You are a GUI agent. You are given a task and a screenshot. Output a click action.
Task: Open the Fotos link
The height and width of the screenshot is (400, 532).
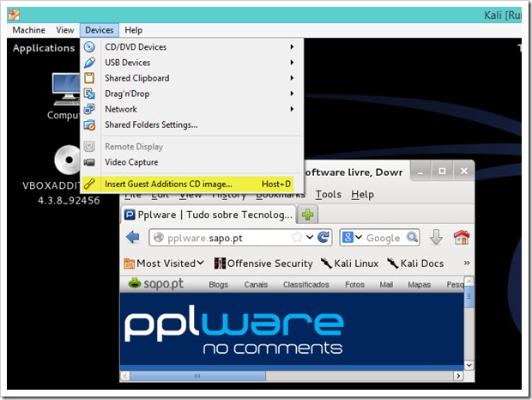tap(354, 285)
